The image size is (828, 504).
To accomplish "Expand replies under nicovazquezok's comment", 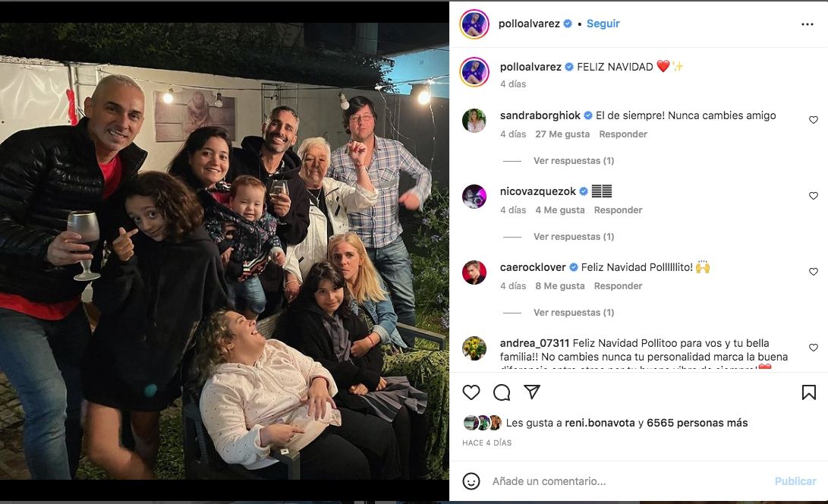I will [x=573, y=237].
